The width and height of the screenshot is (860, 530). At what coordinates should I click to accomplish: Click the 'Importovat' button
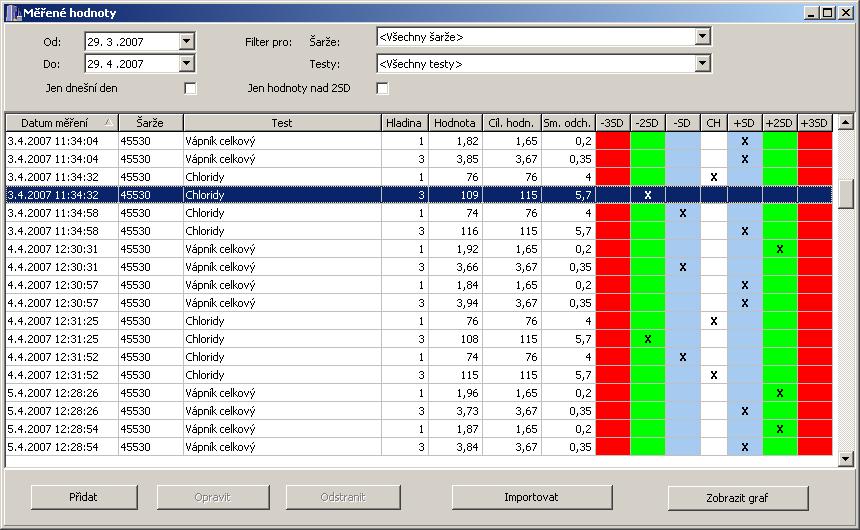(x=531, y=497)
